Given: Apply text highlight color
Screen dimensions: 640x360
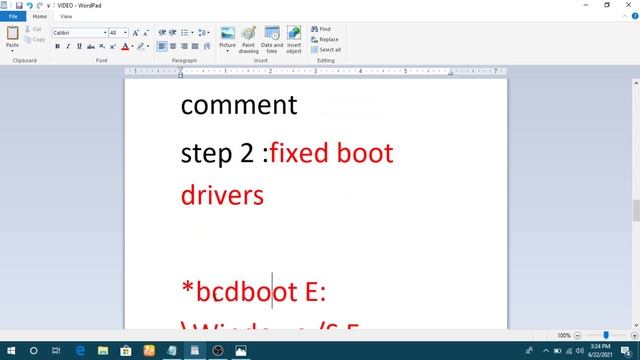Looking at the screenshot, I should point(141,46).
